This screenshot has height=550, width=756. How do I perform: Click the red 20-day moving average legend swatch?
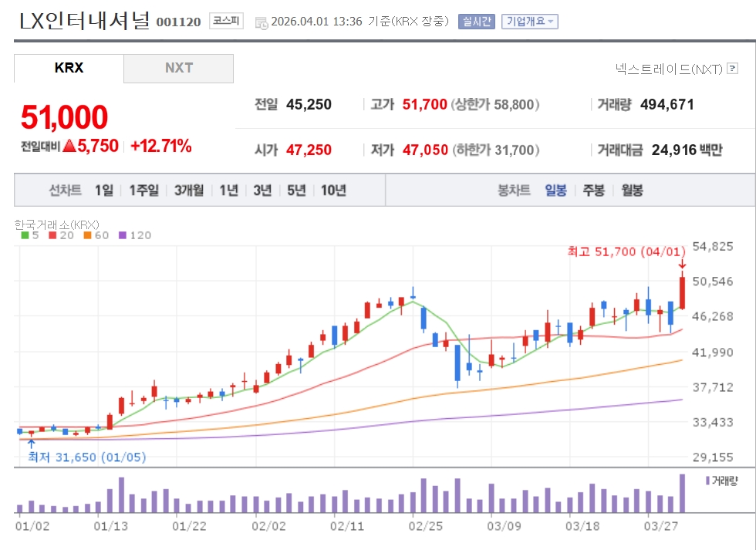(x=52, y=235)
